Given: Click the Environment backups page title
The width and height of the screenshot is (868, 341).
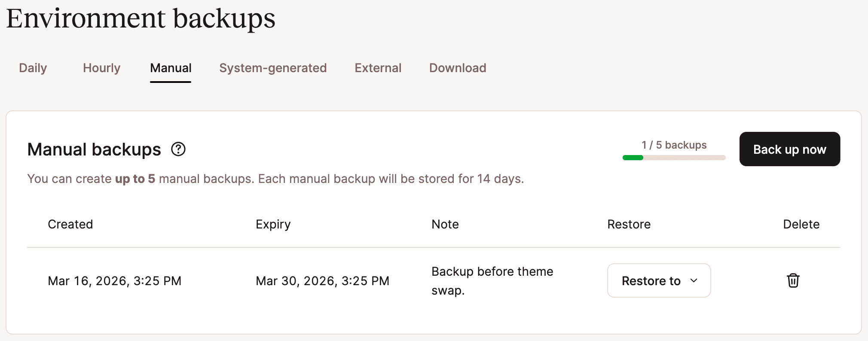Looking at the screenshot, I should coord(141,18).
